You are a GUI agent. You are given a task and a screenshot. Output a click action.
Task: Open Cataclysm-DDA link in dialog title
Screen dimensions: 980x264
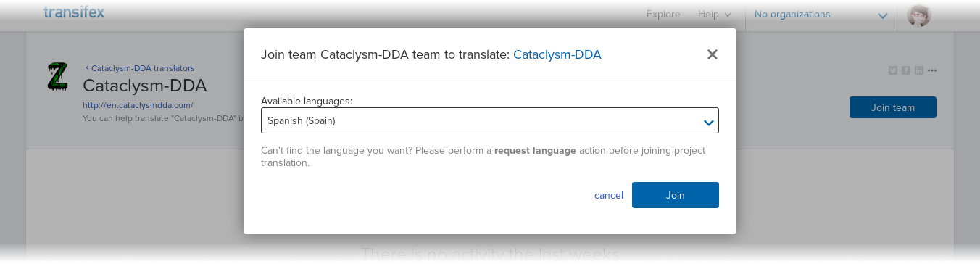[557, 54]
